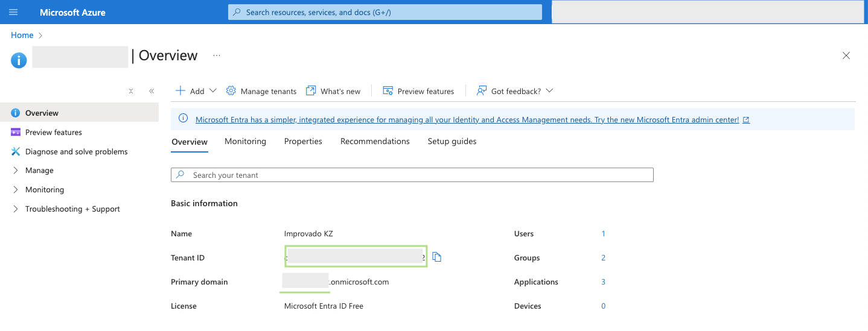Open the ellipsis more options menu
The width and height of the screenshot is (868, 331).
[217, 55]
